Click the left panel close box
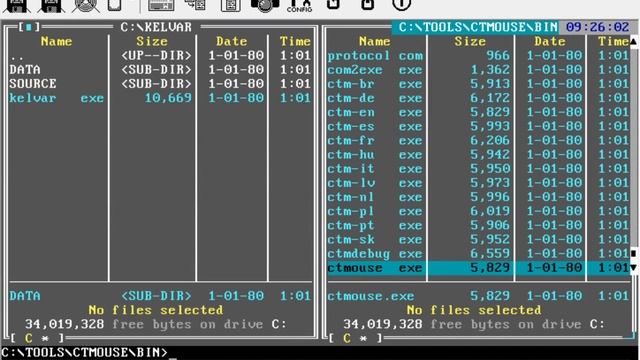640x360 pixels. (29, 27)
